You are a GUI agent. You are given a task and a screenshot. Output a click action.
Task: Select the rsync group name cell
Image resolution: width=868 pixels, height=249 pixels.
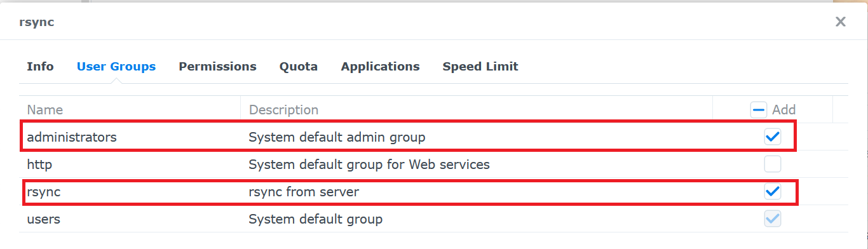click(44, 192)
